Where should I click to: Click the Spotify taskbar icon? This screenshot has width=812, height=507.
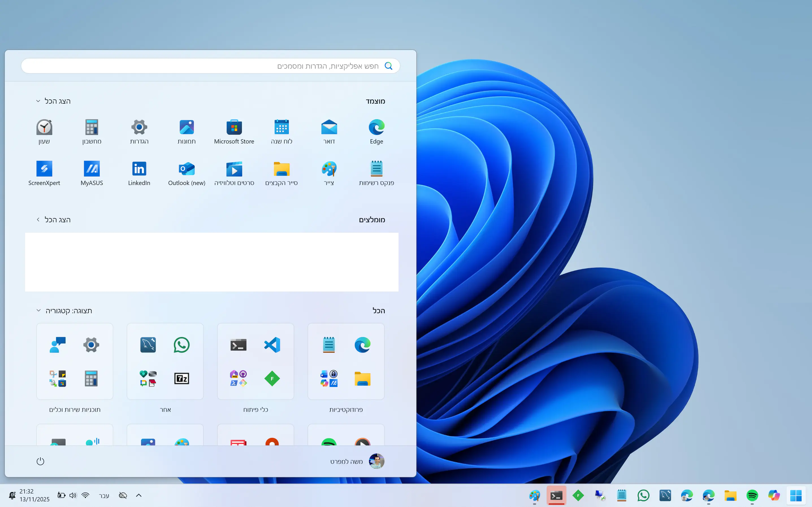coord(752,495)
